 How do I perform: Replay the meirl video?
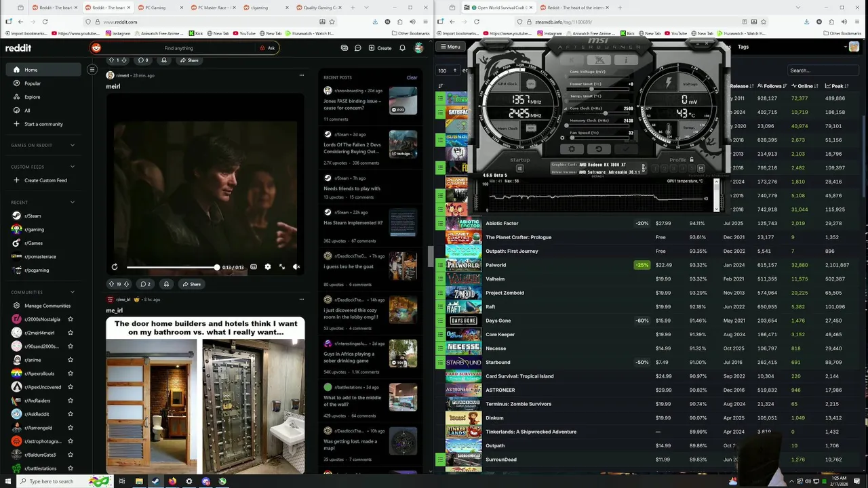[115, 267]
